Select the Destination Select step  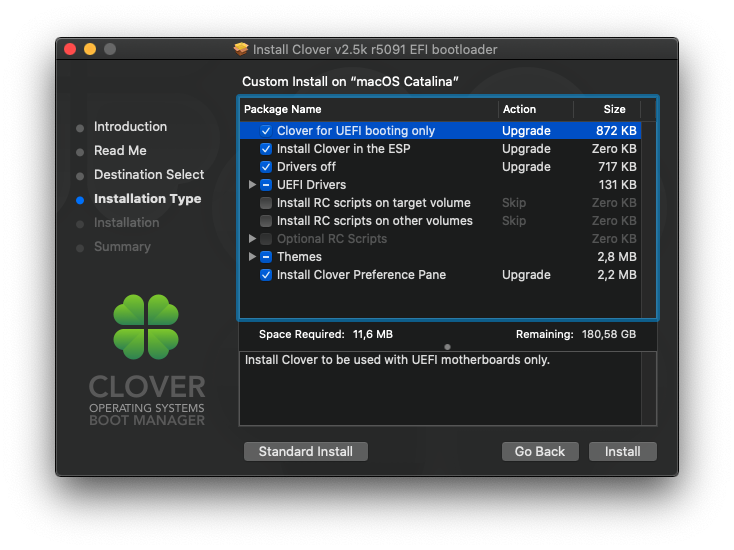coord(149,175)
